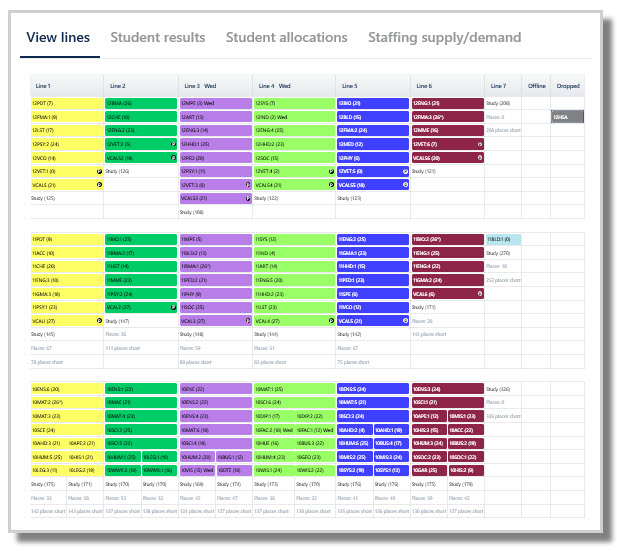Click the circular icon on 12VET:1 block
The width and height of the screenshot is (617, 551).
coord(99,171)
